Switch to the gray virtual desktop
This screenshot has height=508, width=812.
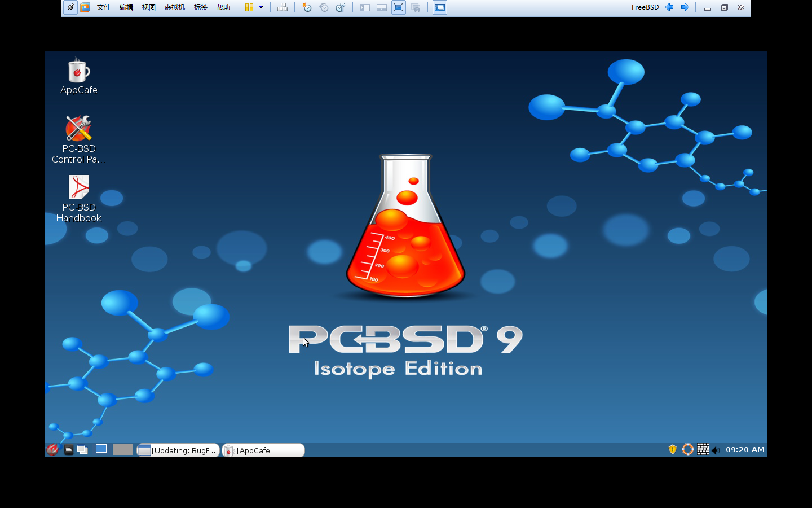coord(122,449)
